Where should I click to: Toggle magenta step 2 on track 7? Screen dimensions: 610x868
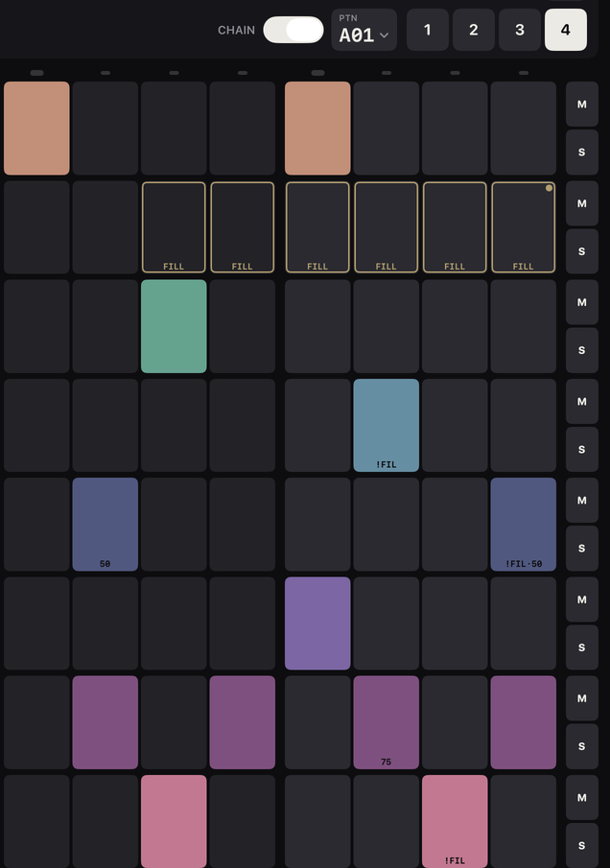(x=106, y=722)
